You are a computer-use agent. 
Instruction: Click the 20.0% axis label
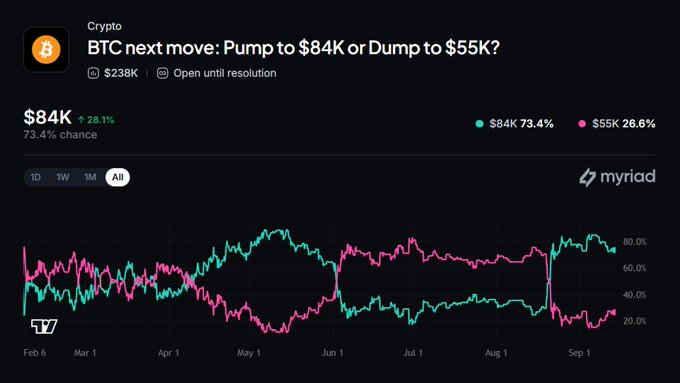(634, 321)
